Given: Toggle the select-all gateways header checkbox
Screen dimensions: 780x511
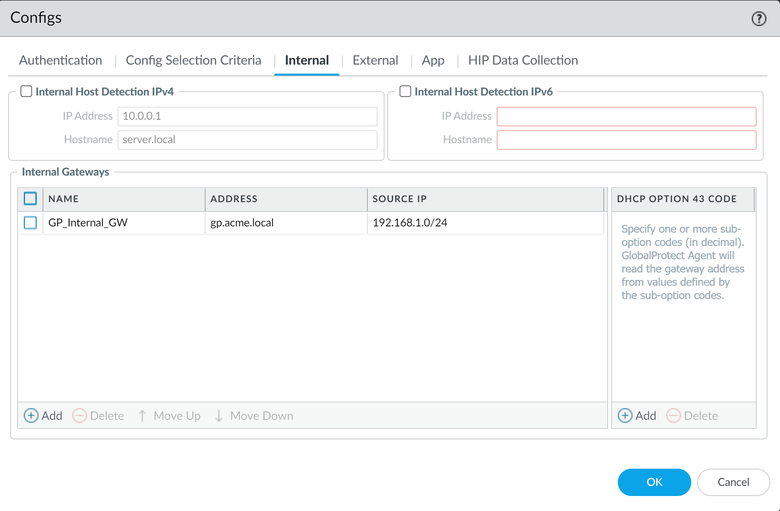Looking at the screenshot, I should (30, 199).
